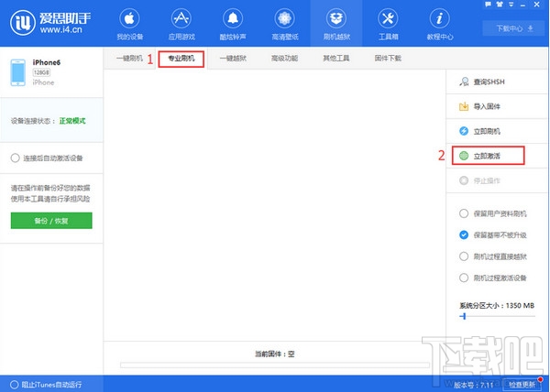Adjust the 系统分区大小 slider handle
The width and height of the screenshot is (550, 392).
click(x=464, y=316)
